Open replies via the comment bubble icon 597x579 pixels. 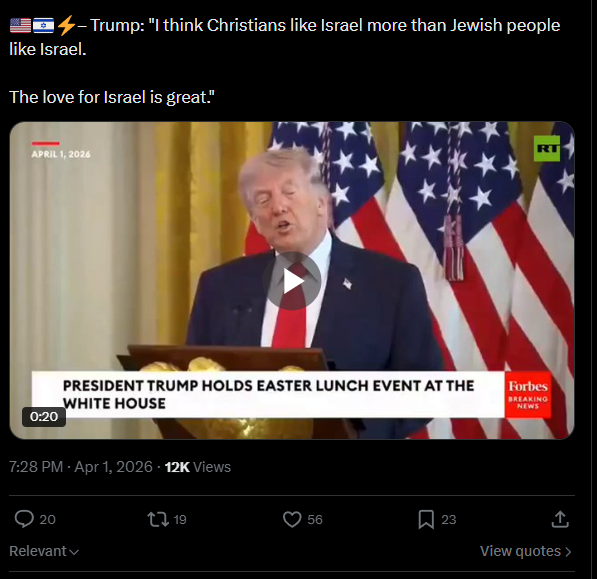[x=24, y=519]
